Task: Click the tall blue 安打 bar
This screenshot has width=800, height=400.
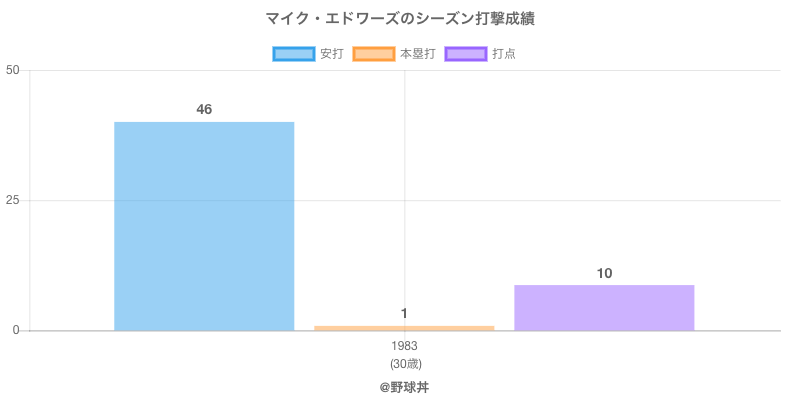Action: pos(204,226)
